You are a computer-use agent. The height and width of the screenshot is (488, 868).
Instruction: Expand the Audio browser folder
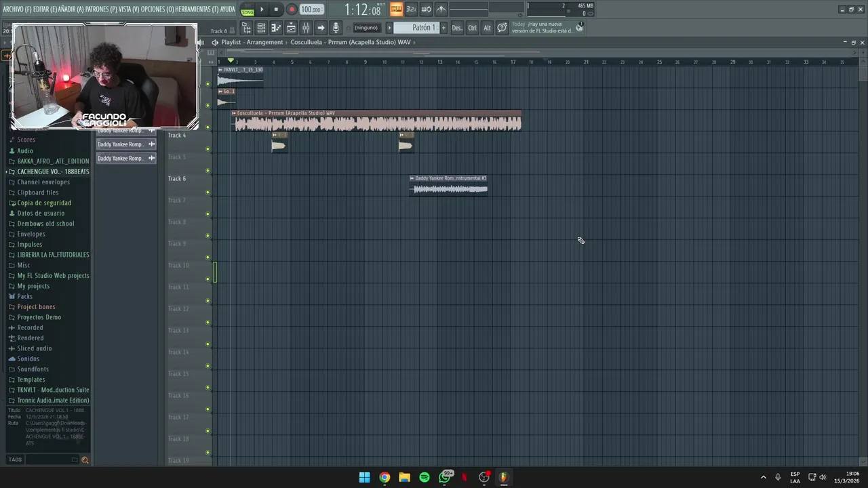(24, 151)
